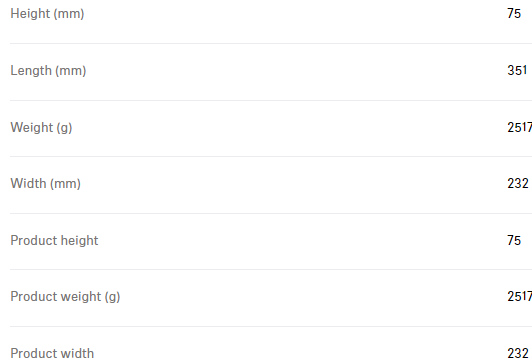532x363 pixels.
Task: Click the Product width label
Action: (52, 354)
